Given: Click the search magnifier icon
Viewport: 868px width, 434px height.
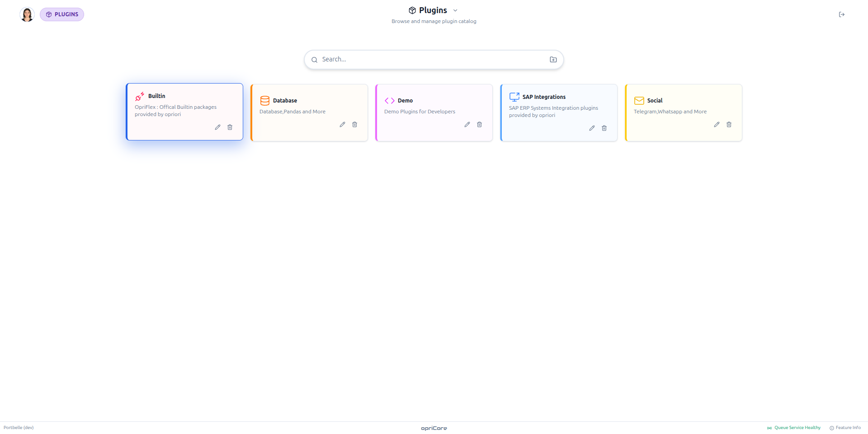Looking at the screenshot, I should [314, 60].
